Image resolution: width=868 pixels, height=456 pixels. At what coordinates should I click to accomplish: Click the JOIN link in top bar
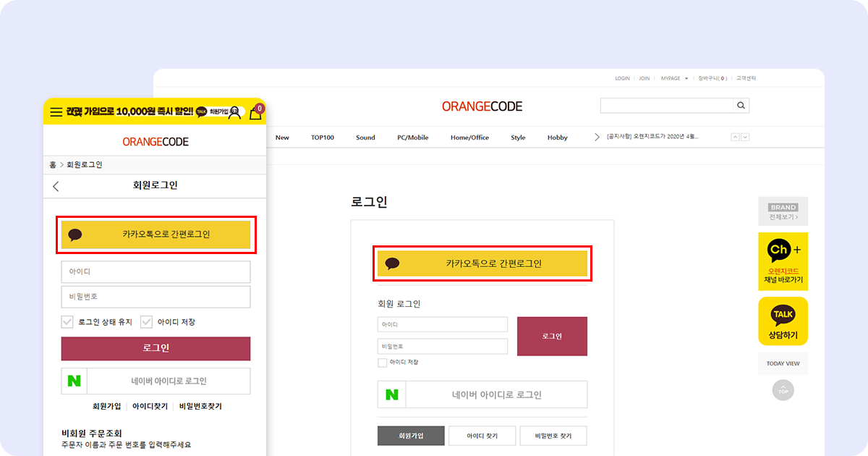(644, 78)
